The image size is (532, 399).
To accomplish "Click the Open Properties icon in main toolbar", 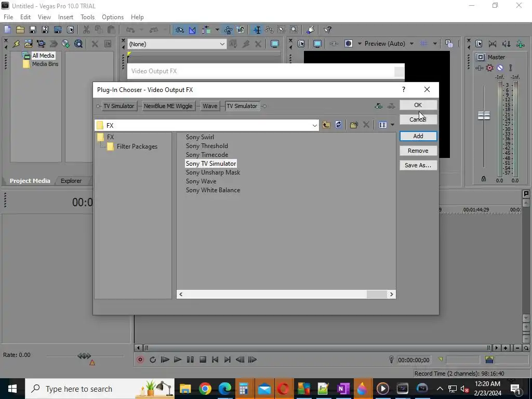I will pos(70,30).
